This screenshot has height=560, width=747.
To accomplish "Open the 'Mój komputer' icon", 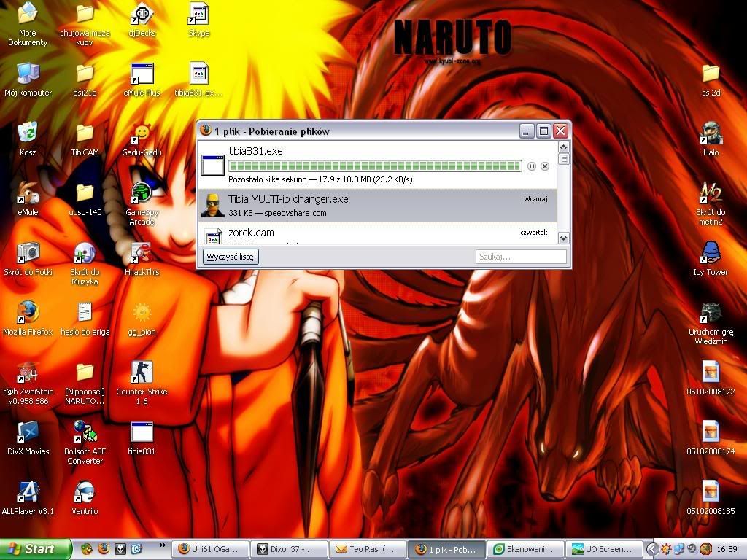I will tap(28, 80).
